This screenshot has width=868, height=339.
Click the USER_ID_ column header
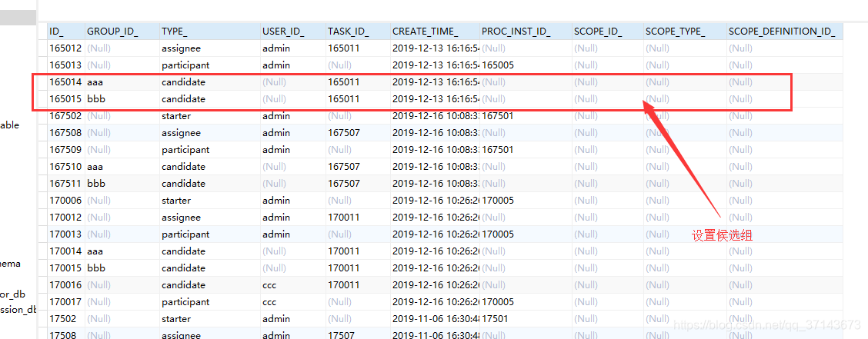(x=293, y=31)
